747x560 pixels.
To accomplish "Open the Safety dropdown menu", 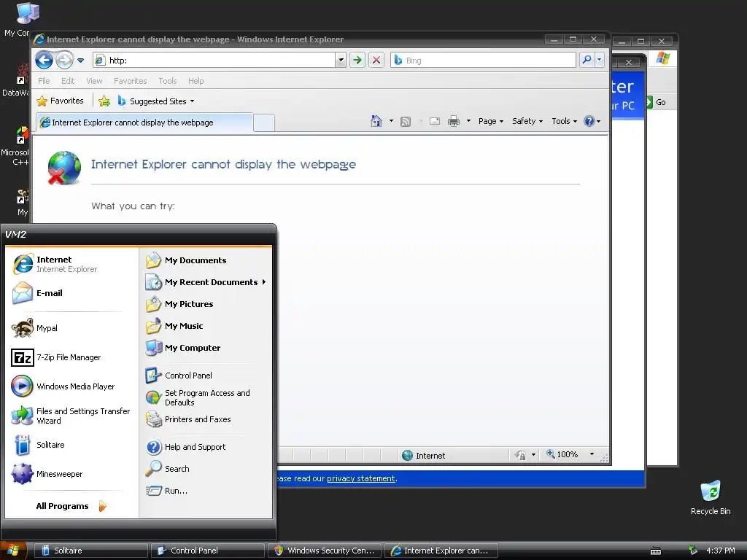I will [x=527, y=121].
